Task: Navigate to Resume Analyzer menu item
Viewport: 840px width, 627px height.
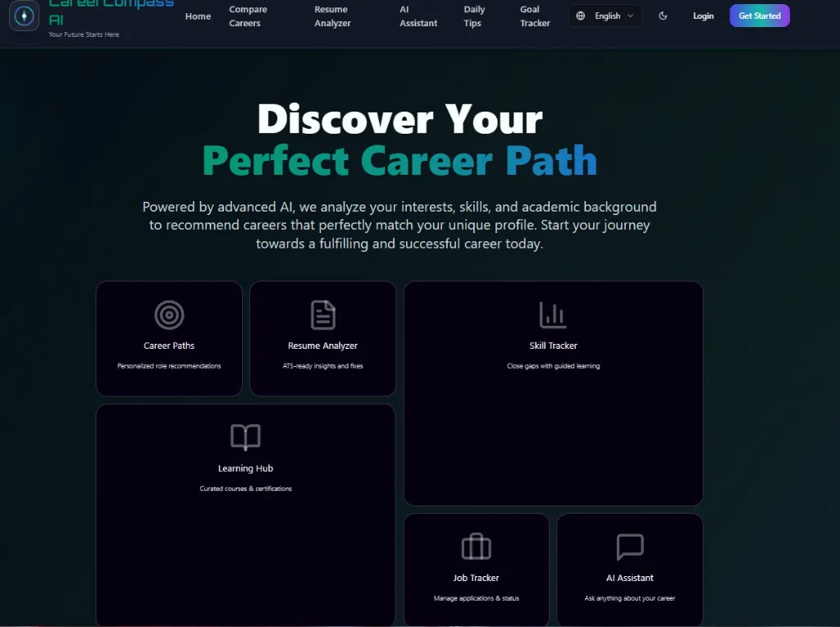Action: pos(331,16)
